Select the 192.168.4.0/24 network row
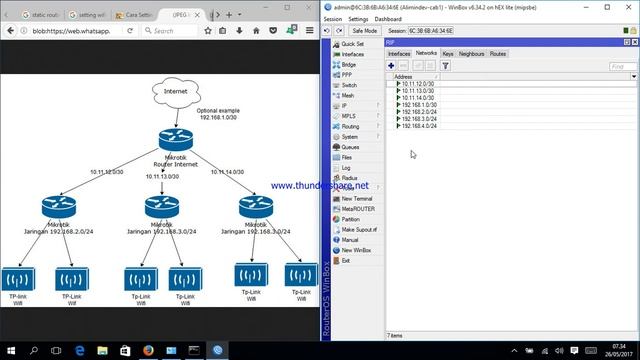Viewport: 640px width, 360px height. click(511, 126)
